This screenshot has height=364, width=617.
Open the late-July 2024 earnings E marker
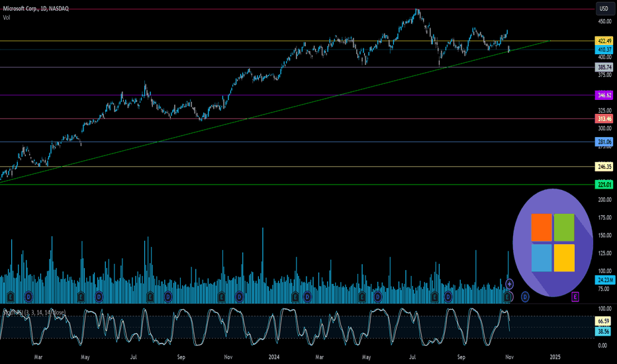435,296
